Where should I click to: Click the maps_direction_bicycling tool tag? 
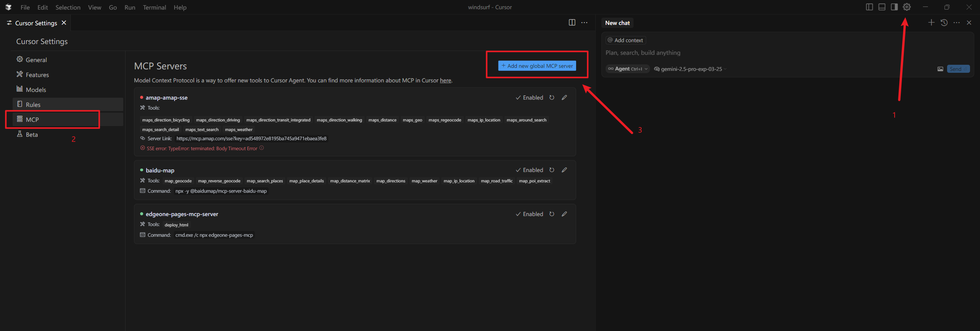(x=166, y=120)
